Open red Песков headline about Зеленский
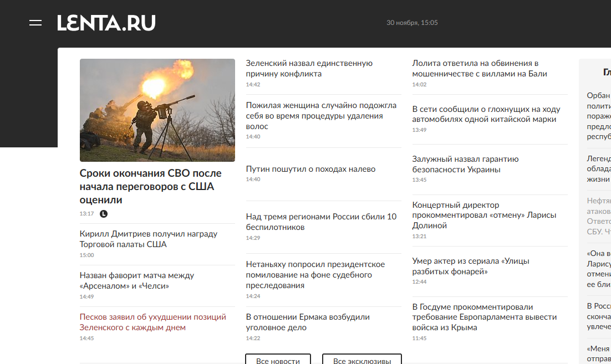This screenshot has width=611, height=364. [152, 322]
